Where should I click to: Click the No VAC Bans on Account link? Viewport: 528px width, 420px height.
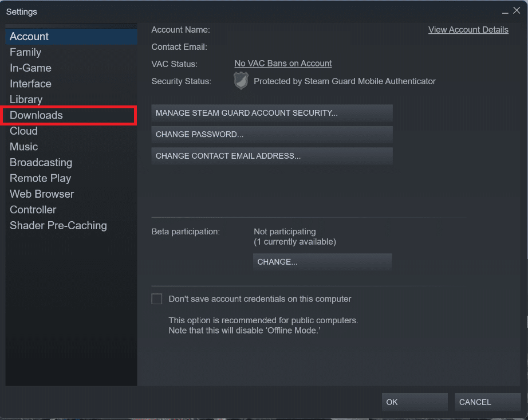[x=283, y=64]
